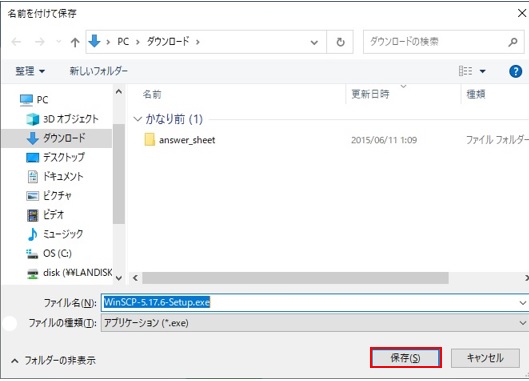This screenshot has height=381, width=529.
Task: Open help with the question mark icon
Action: coord(515,71)
